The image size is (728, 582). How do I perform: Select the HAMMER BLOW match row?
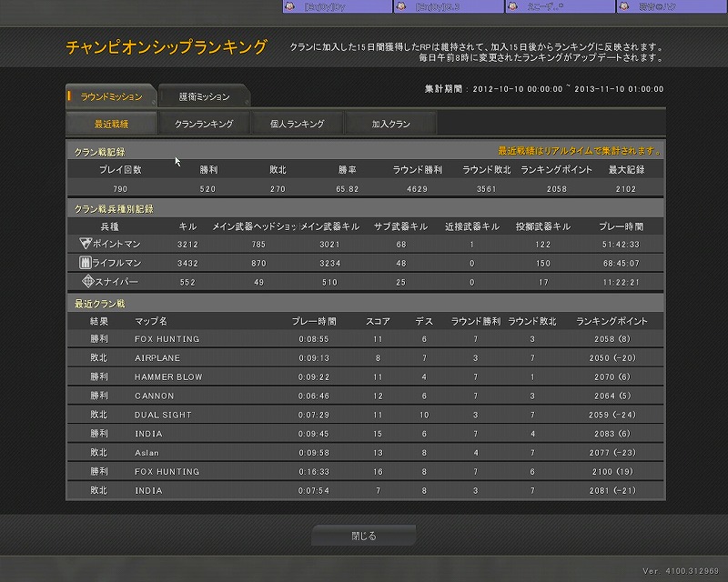point(364,376)
